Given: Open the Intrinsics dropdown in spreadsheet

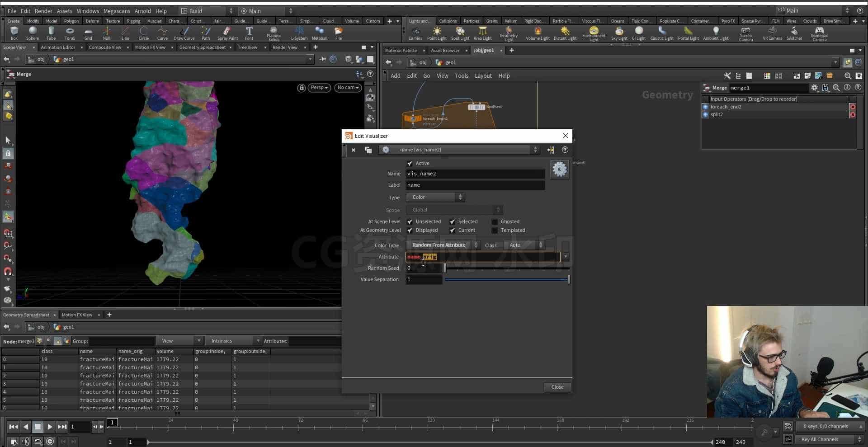Looking at the screenshot, I should pyautogui.click(x=233, y=341).
